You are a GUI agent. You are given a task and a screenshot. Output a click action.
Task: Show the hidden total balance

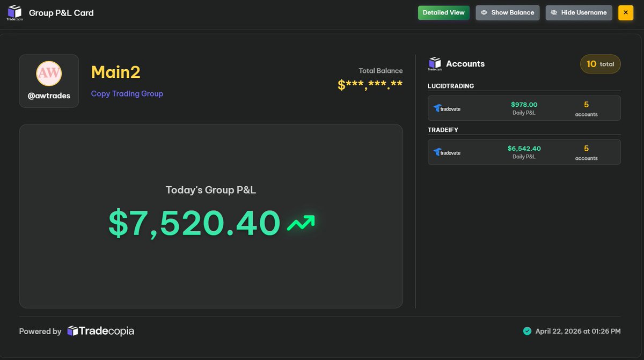(508, 12)
